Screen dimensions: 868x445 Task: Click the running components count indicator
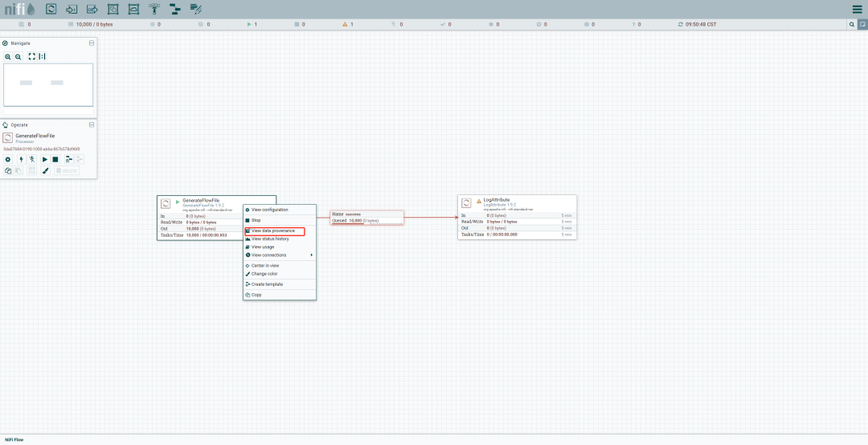click(252, 24)
